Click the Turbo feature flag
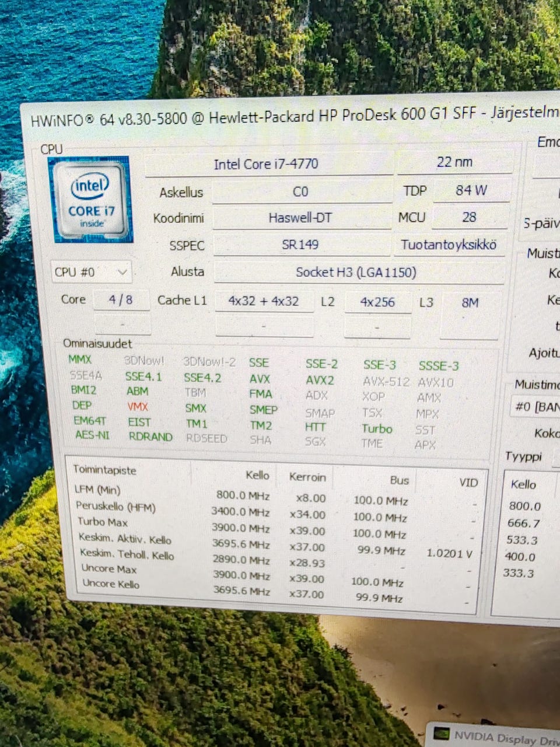 (377, 428)
